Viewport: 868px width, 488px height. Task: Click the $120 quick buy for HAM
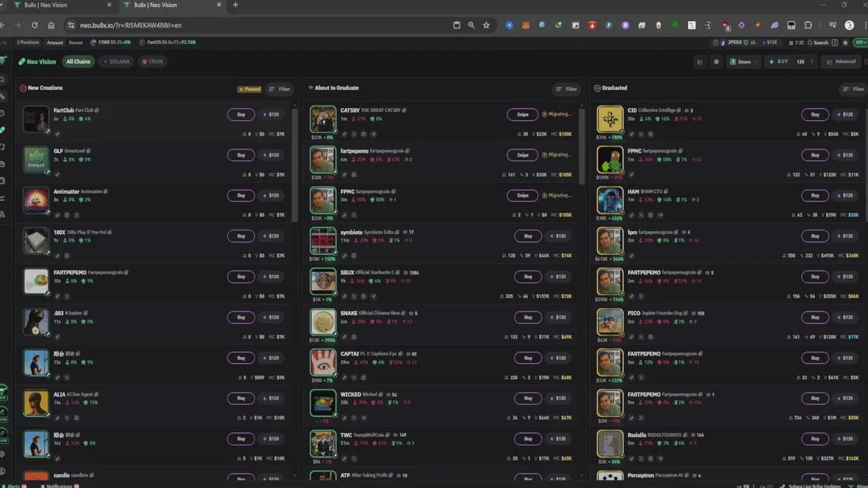pos(844,196)
